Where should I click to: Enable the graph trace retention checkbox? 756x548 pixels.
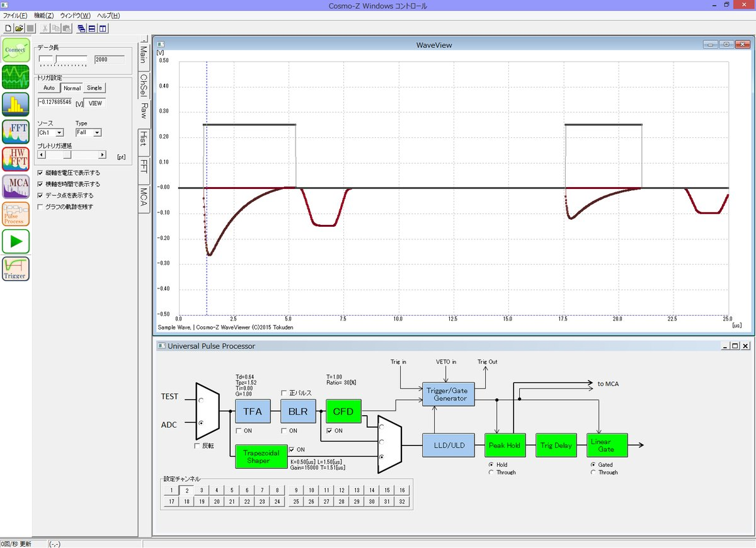41,207
